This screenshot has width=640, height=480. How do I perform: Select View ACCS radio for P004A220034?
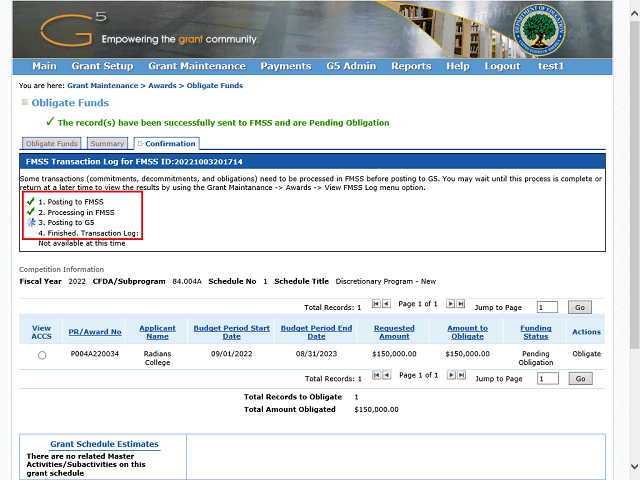click(42, 355)
